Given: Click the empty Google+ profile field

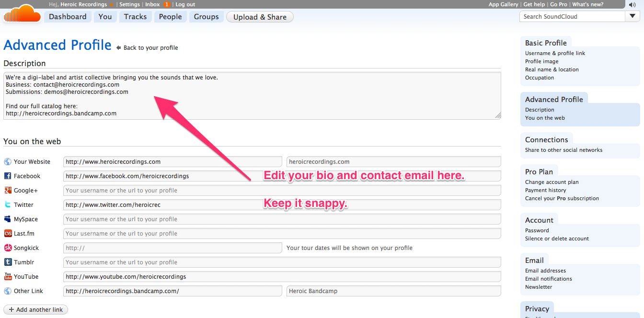Looking at the screenshot, I should [x=282, y=191].
